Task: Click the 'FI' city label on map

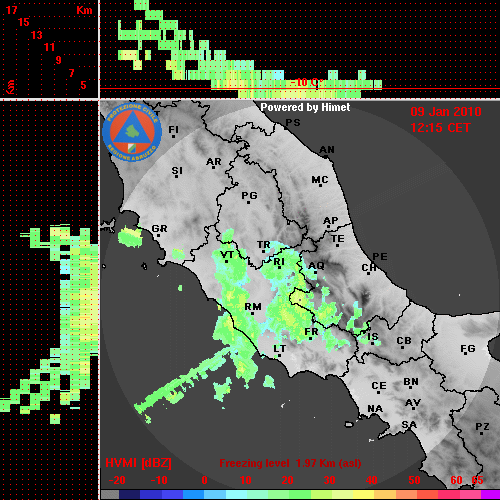Action: (173, 129)
